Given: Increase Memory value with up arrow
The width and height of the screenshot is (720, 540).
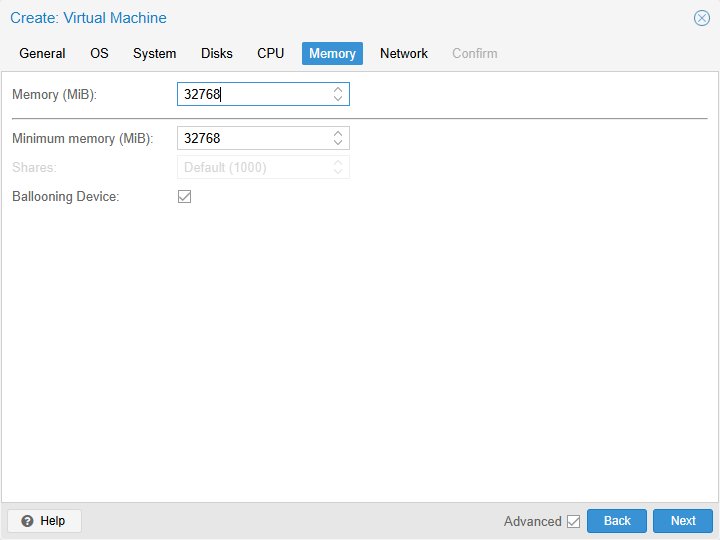Looking at the screenshot, I should tap(338, 89).
